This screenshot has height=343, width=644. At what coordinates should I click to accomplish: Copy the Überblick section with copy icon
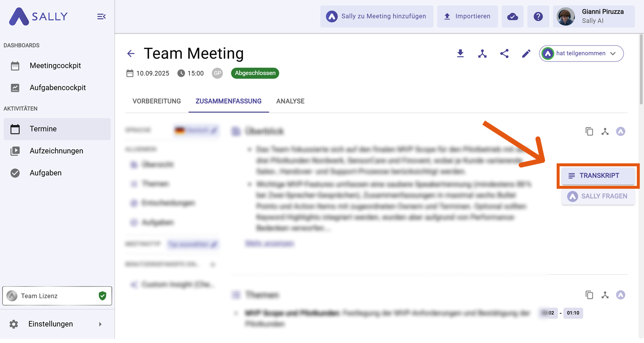coord(589,131)
